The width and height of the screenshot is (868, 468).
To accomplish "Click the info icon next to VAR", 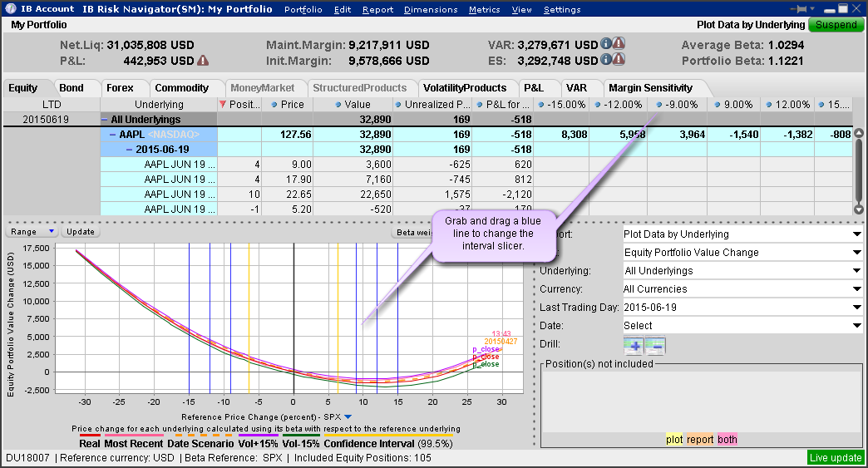I will 606,44.
